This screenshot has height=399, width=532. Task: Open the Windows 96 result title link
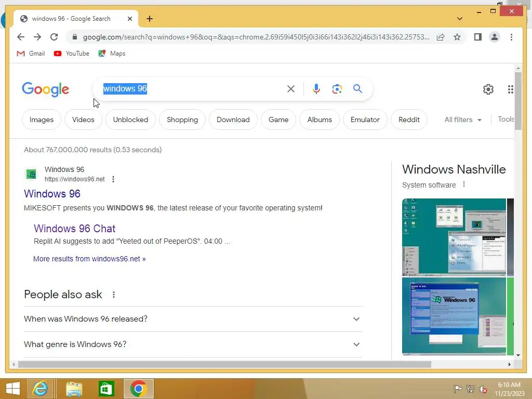coord(52,194)
